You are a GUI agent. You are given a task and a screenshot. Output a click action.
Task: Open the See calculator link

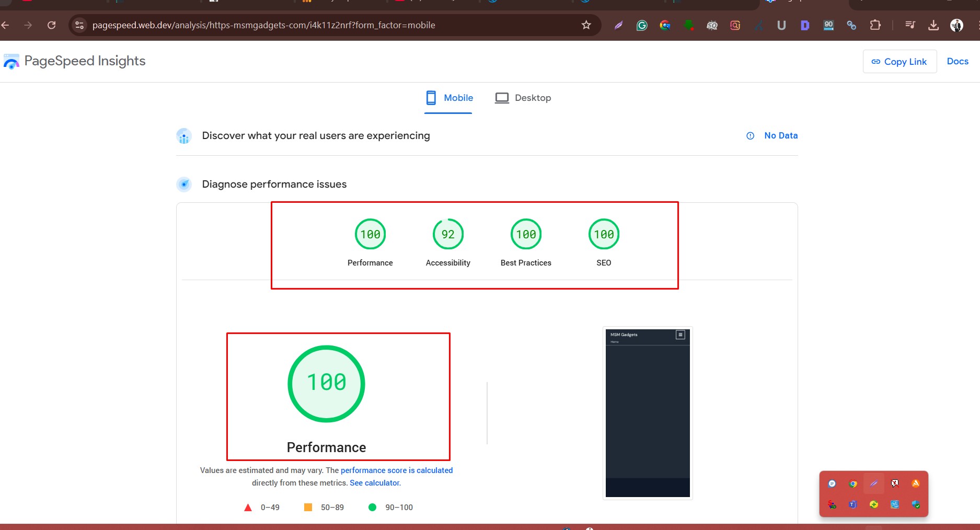click(374, 483)
